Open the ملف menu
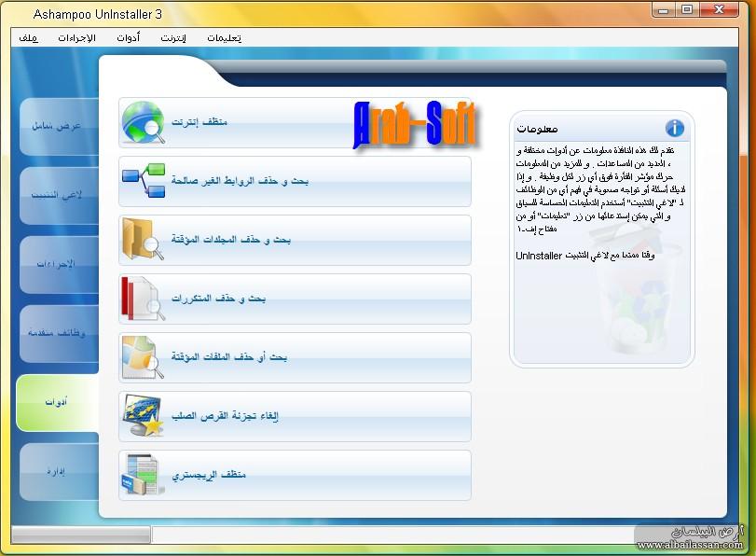756x556 pixels. point(29,37)
